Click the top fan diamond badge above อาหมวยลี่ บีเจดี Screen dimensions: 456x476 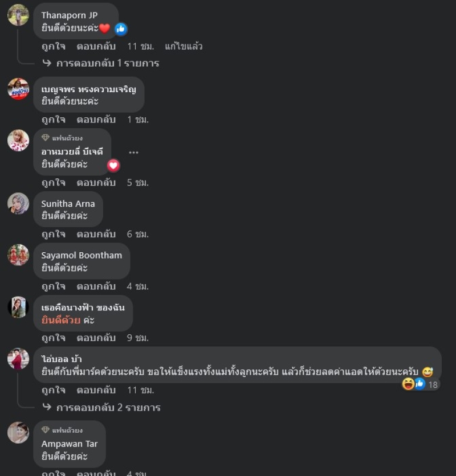point(45,137)
